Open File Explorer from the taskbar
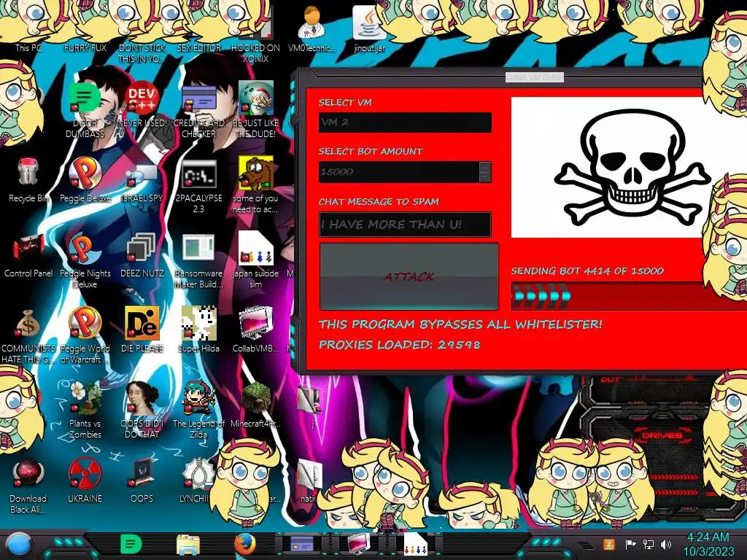This screenshot has width=747, height=560. pyautogui.click(x=188, y=545)
